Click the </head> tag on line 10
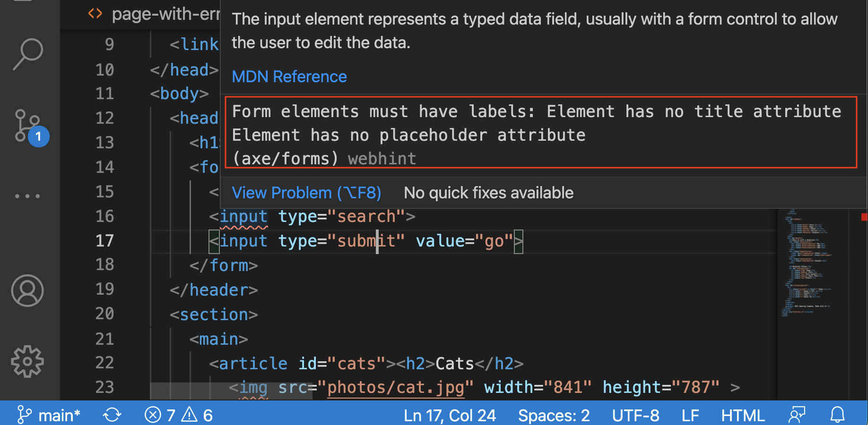Image resolution: width=868 pixels, height=425 pixels. [184, 70]
